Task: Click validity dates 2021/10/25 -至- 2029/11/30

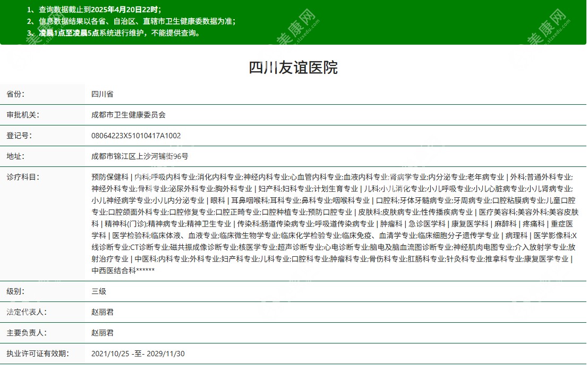Action: click(138, 354)
